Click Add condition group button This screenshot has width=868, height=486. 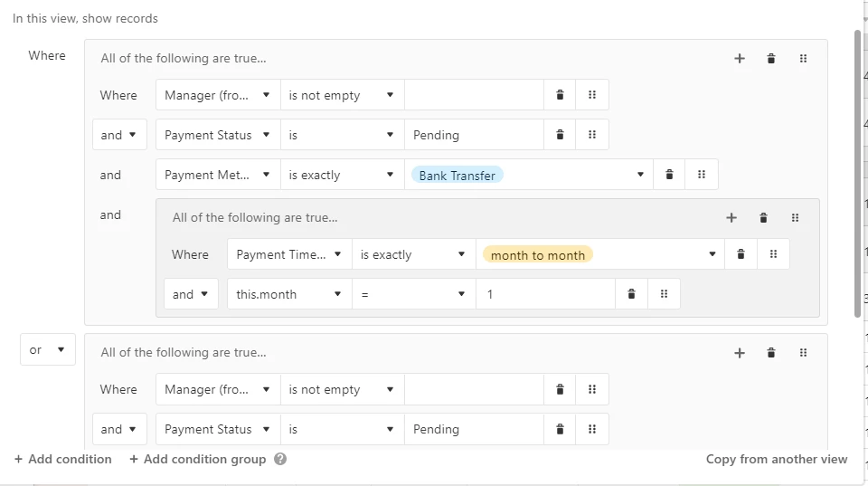pos(197,459)
